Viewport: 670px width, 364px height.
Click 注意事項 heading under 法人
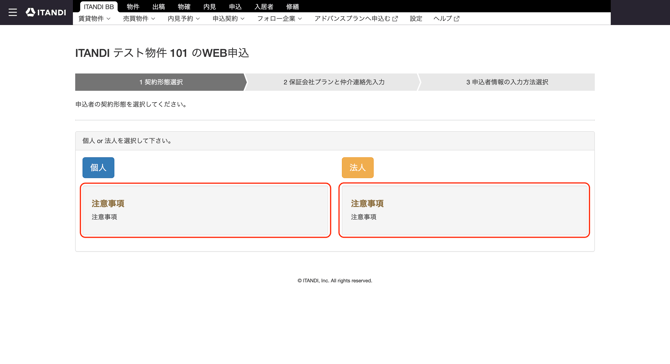[x=367, y=204]
